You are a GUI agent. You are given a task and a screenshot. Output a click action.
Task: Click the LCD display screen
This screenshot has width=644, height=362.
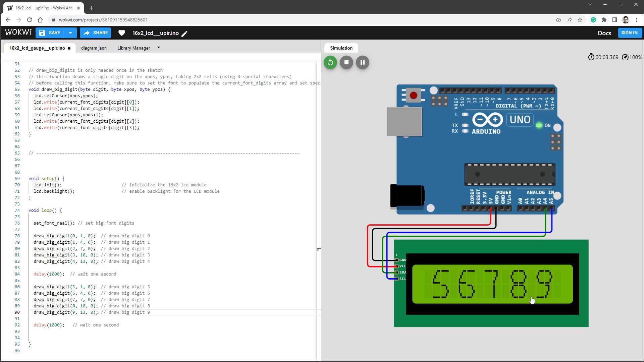(x=492, y=284)
